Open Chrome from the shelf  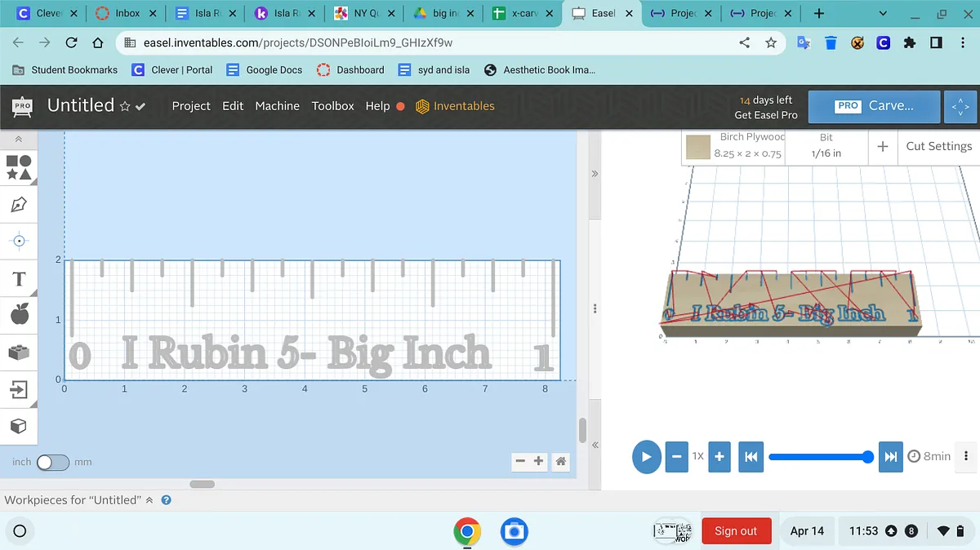(467, 531)
